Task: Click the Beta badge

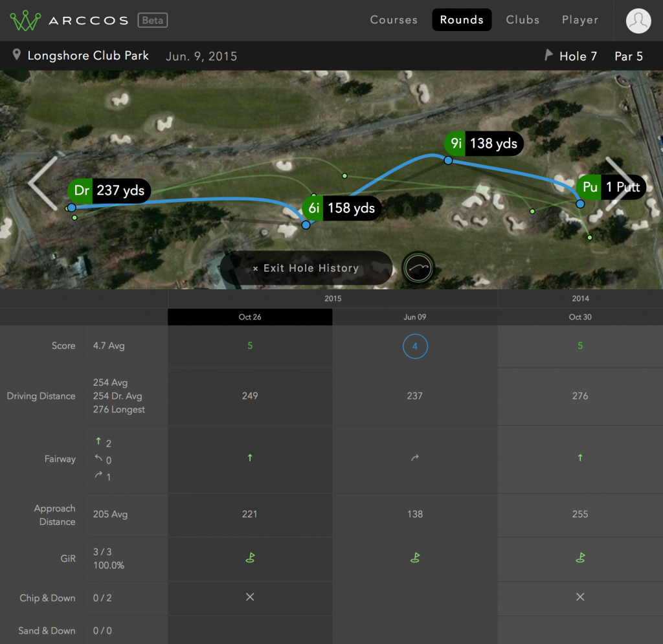Action: point(153,20)
